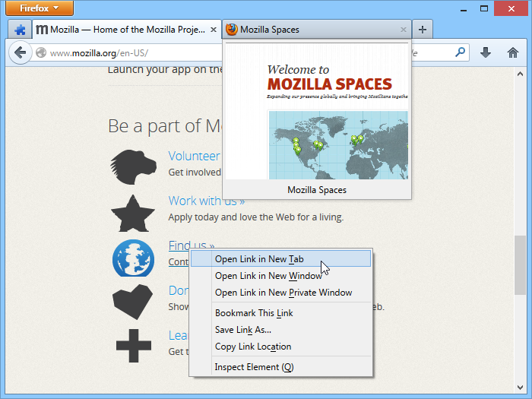Choose Inspect Element (Q)
Image resolution: width=532 pixels, height=399 pixels.
[280, 367]
